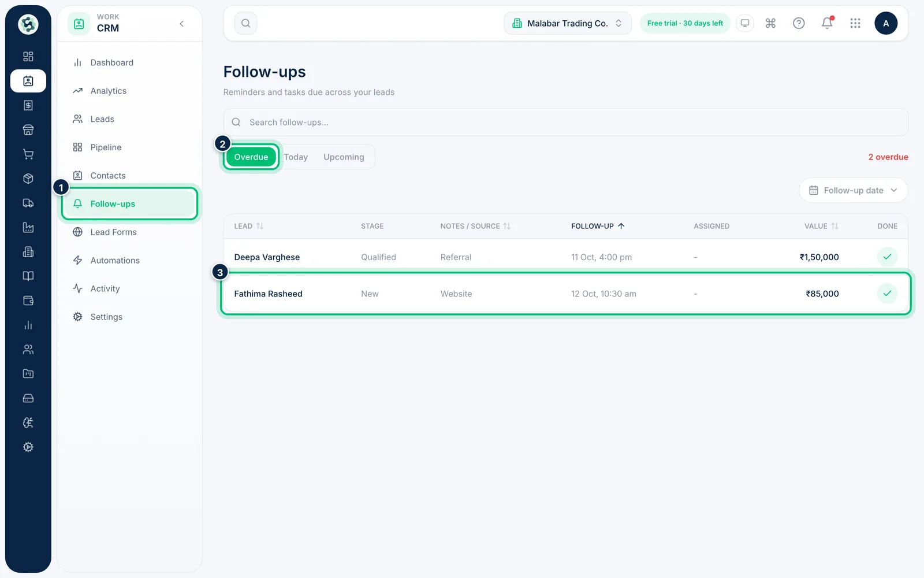Screen dimensions: 924x578
Task: Click the ₹85,000 value cell
Action: click(822, 294)
